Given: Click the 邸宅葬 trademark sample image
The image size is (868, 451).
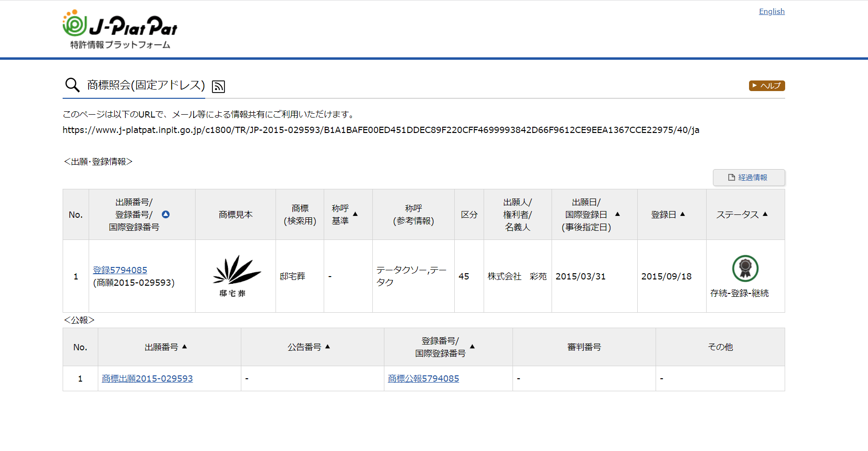Looking at the screenshot, I should (236, 276).
